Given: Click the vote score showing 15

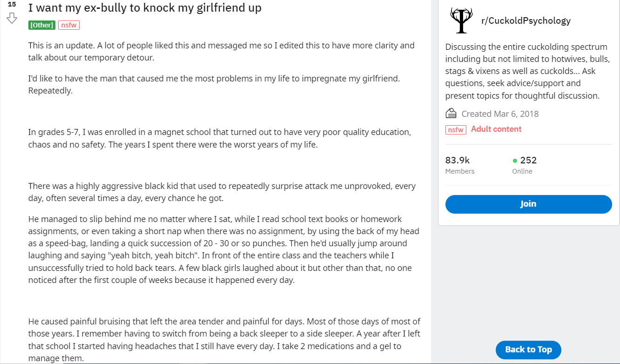Looking at the screenshot, I should click(x=12, y=4).
